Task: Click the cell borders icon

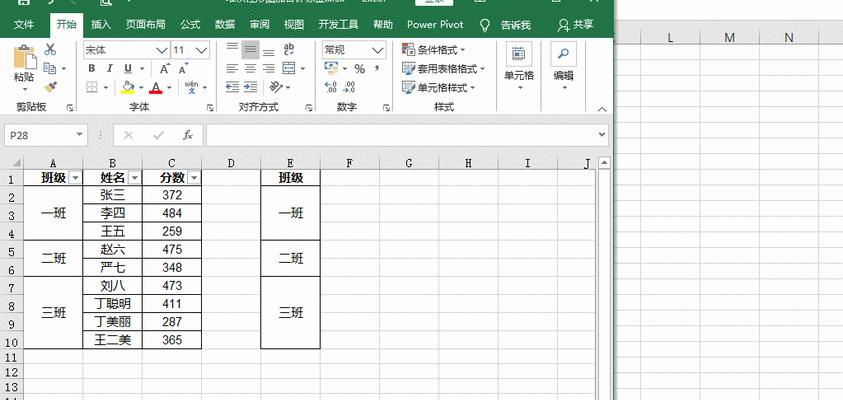Action: click(x=92, y=87)
